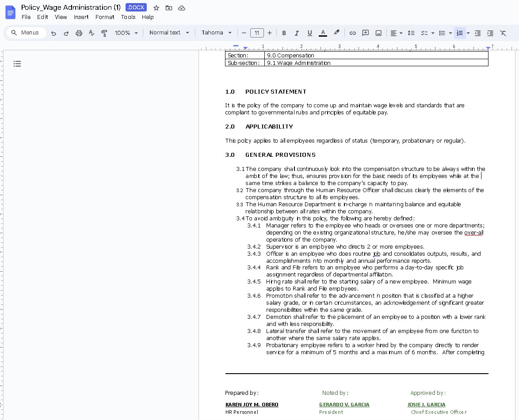Open the 100% zoom dropdown
This screenshot has height=420, width=519.
[x=126, y=33]
